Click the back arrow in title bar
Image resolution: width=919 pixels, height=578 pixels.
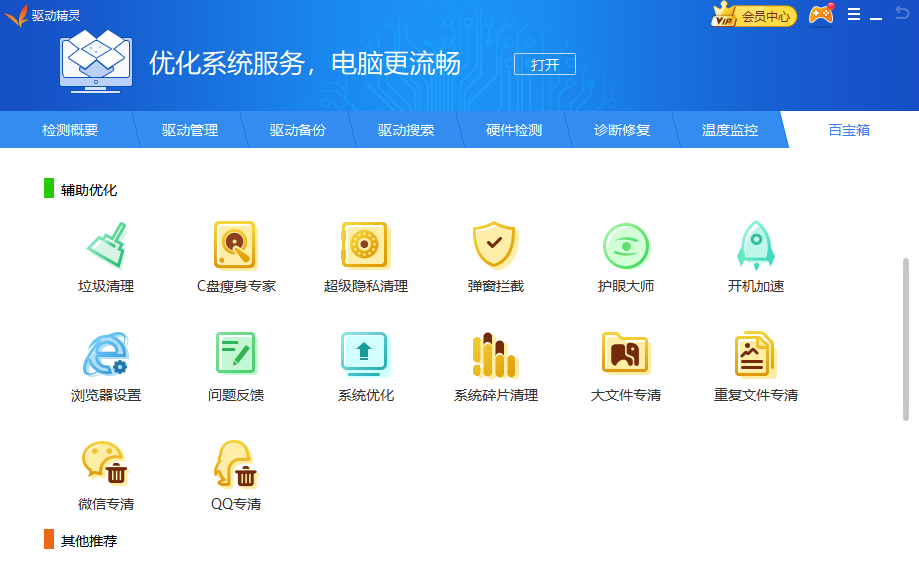tap(902, 13)
